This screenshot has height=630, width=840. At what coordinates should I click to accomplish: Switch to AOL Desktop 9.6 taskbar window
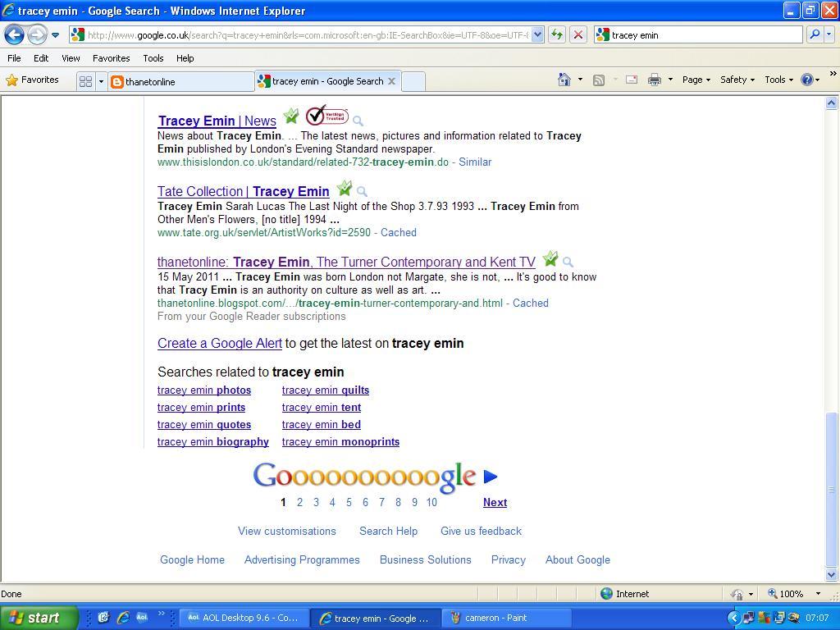click(x=244, y=618)
